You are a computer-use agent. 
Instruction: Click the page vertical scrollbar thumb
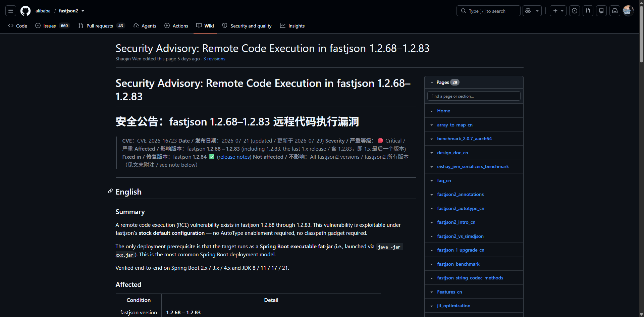pos(641,34)
